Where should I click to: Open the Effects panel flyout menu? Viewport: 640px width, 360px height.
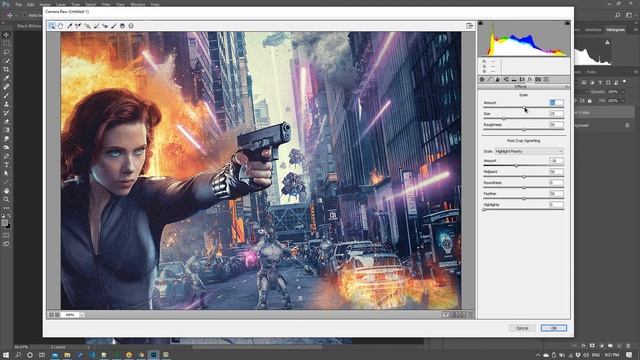point(567,87)
